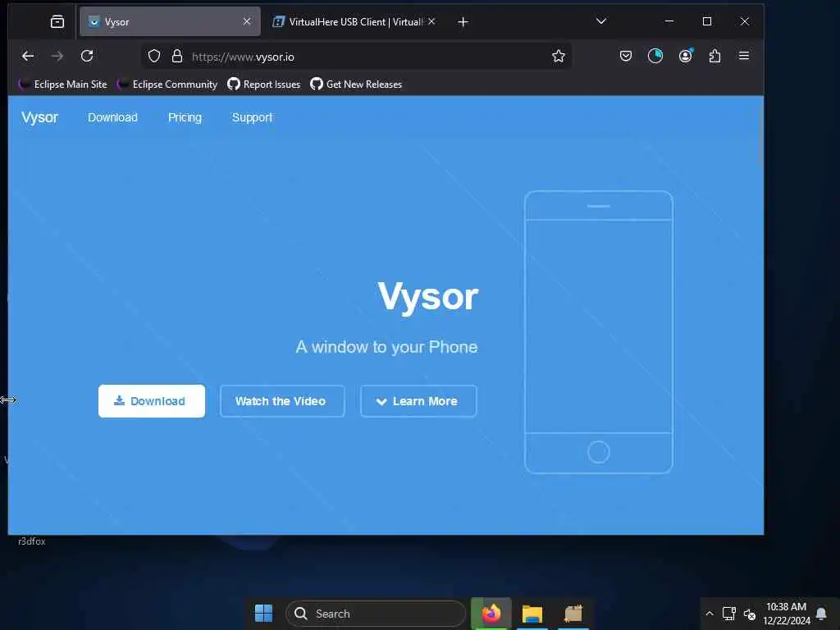The width and height of the screenshot is (840, 630).
Task: Open the notifications bell icon
Action: coord(821,614)
